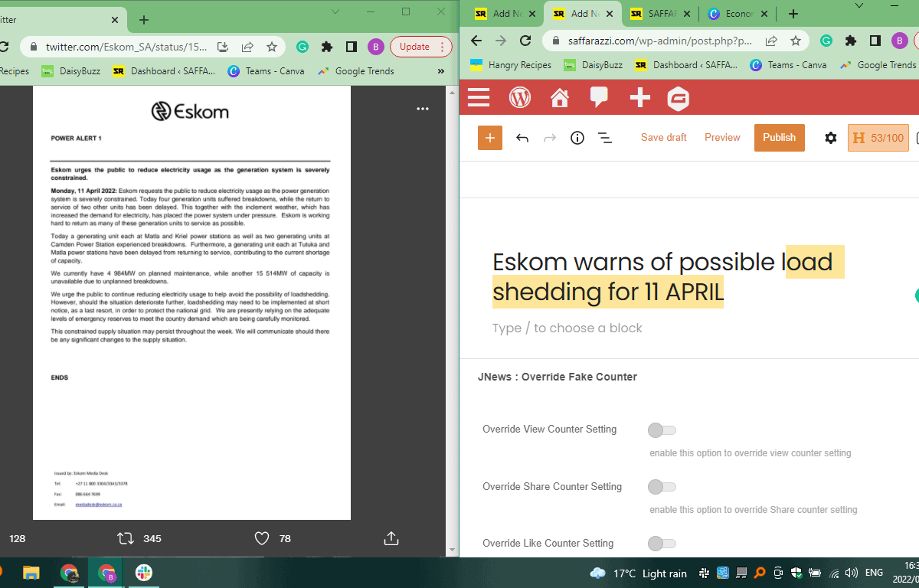
Task: Open the editor settings gear
Action: (831, 138)
